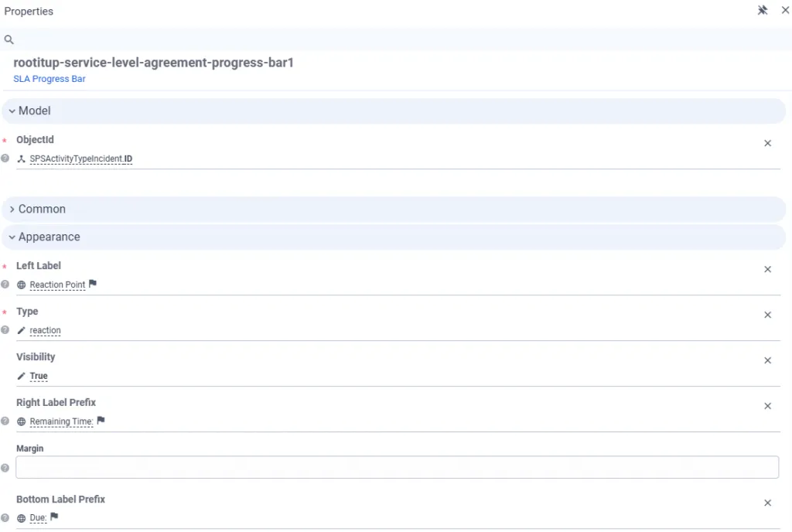Click the pencil icon beside the Visibility value

pyautogui.click(x=22, y=376)
